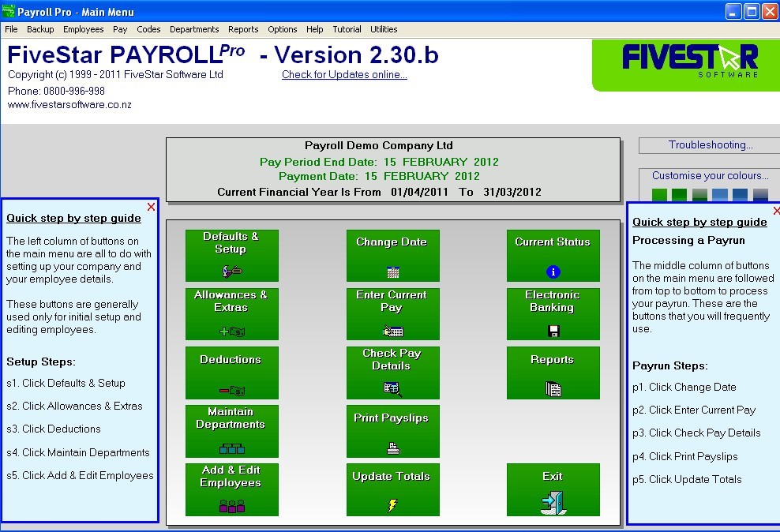Screen dimensions: 780x532
Task: Open the Reports menu in menu bar
Action: click(x=243, y=29)
